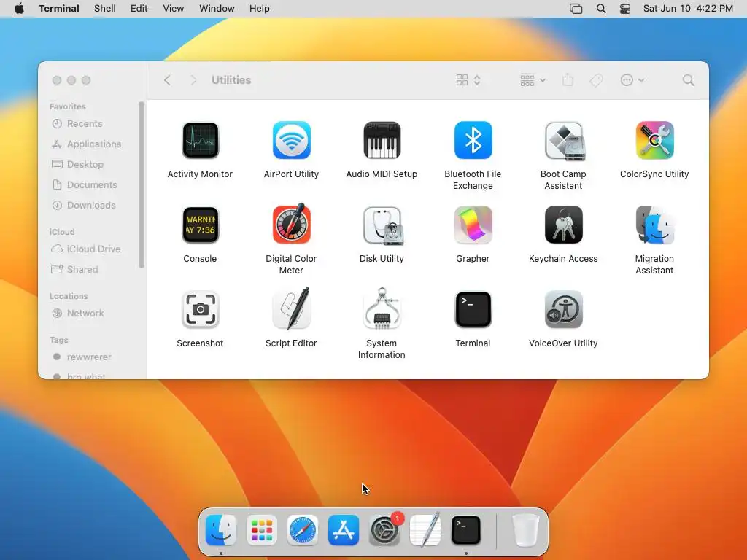Click the System Information icon
Viewport: 747px width, 560px height.
click(382, 308)
